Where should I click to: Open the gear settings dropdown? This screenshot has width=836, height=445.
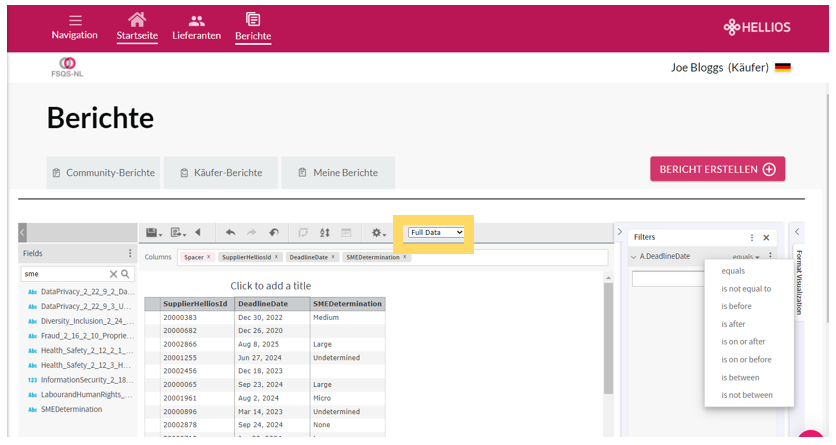pyautogui.click(x=379, y=232)
